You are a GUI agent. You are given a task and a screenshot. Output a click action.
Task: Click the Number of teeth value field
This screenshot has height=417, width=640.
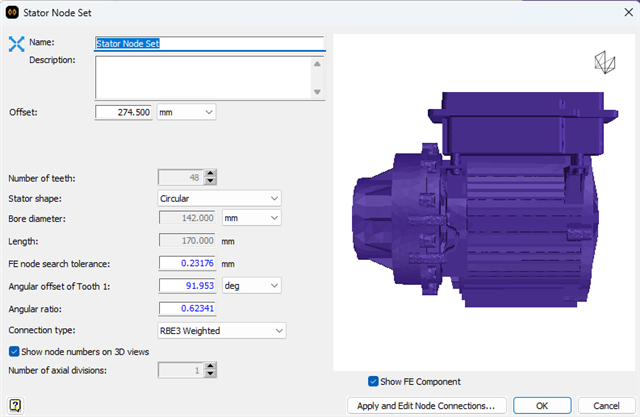[181, 177]
